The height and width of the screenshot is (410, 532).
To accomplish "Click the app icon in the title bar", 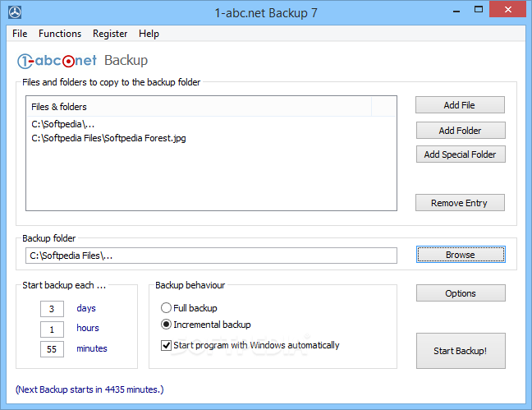I will [x=15, y=12].
